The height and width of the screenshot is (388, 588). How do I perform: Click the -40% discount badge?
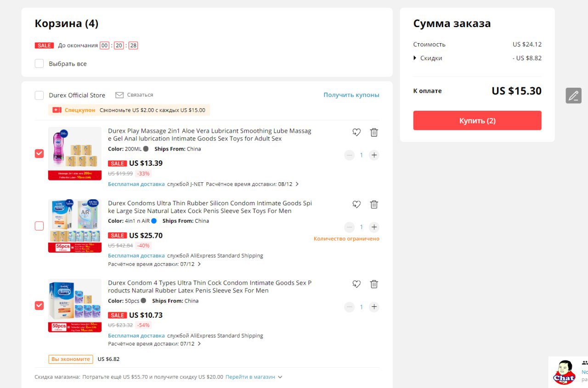pyautogui.click(x=143, y=246)
